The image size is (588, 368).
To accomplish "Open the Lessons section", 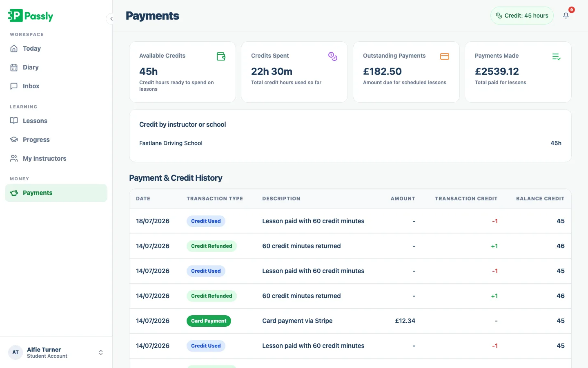I will pyautogui.click(x=56, y=121).
